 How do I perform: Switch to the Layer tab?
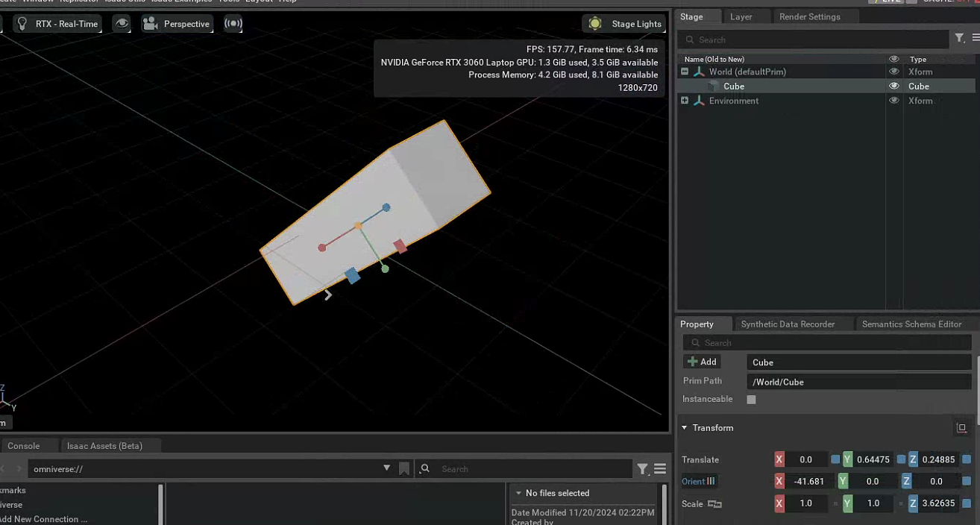[741, 16]
